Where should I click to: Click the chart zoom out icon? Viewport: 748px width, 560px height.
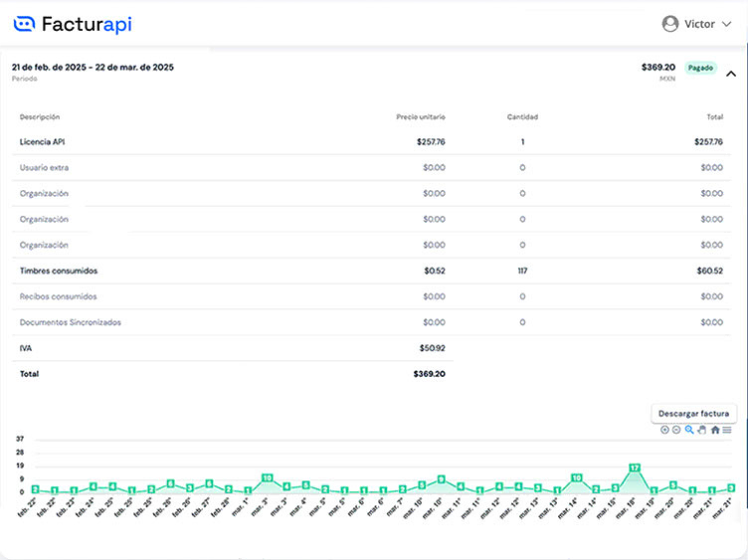[x=676, y=430]
